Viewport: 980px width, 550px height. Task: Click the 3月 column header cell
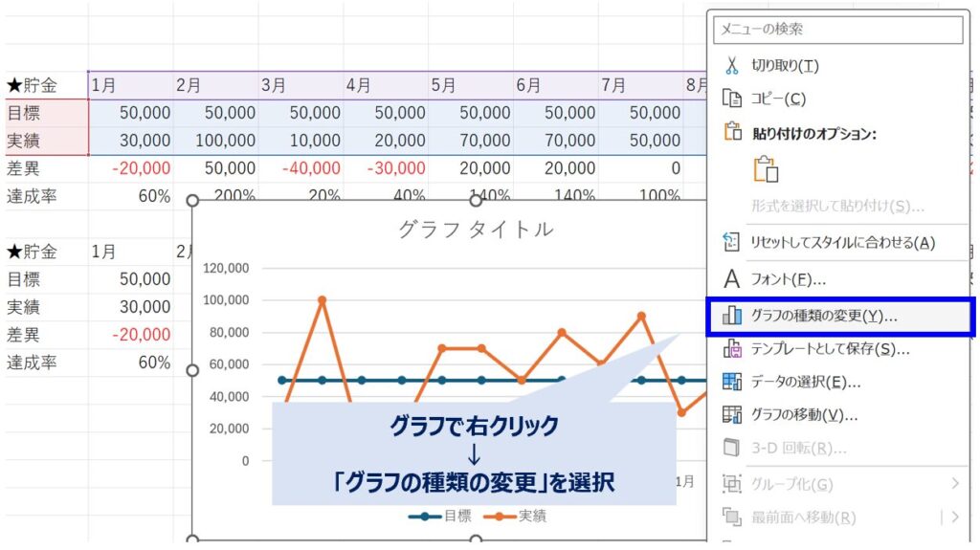301,85
